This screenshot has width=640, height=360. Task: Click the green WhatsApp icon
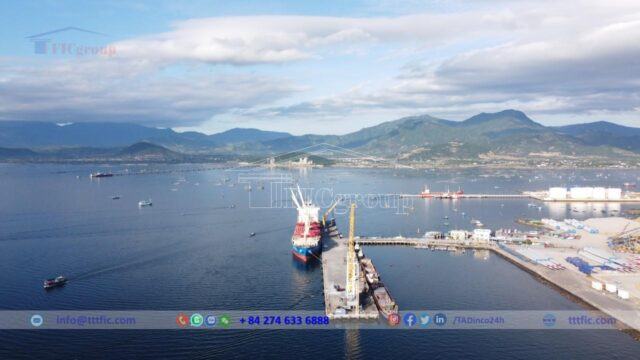[x=197, y=320]
